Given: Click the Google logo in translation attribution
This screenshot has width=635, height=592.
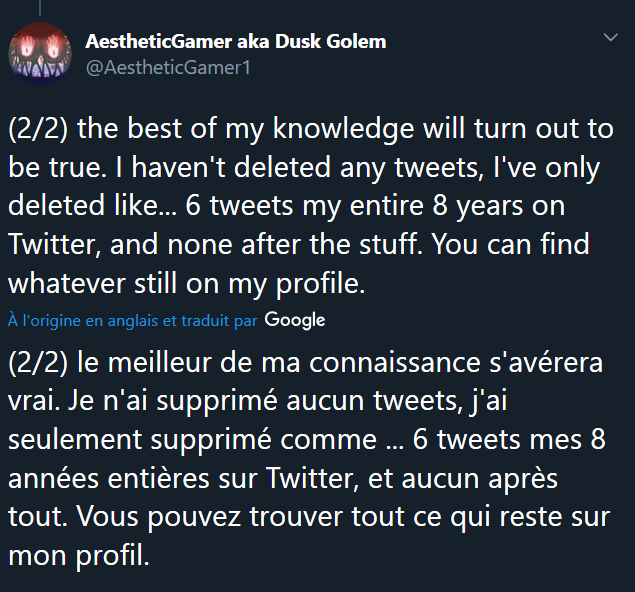Looking at the screenshot, I should (296, 320).
